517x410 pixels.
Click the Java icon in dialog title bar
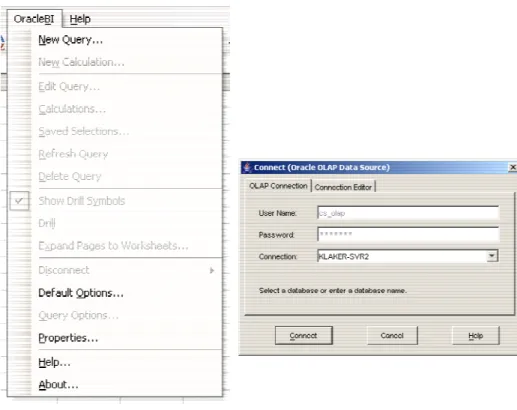(247, 167)
